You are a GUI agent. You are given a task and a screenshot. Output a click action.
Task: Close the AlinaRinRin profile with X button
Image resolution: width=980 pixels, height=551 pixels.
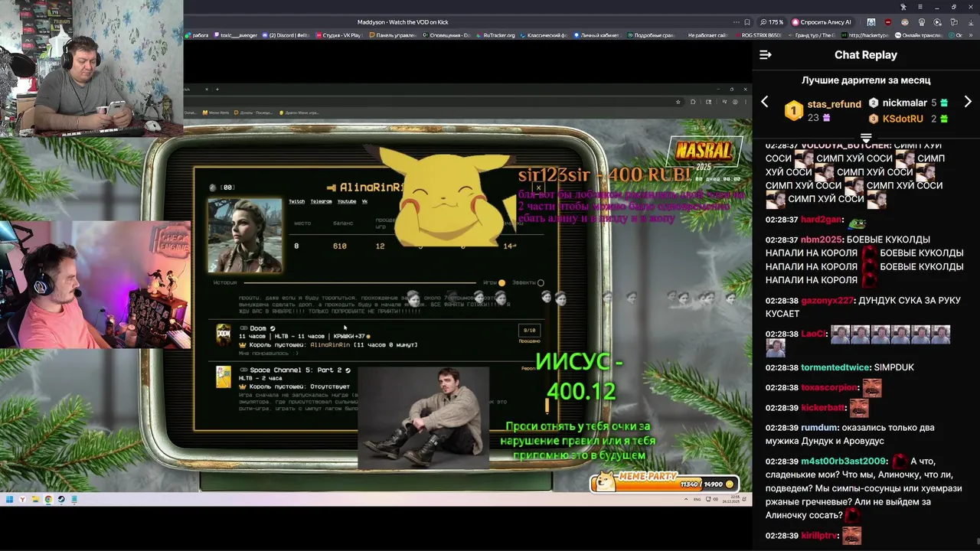[x=538, y=187]
